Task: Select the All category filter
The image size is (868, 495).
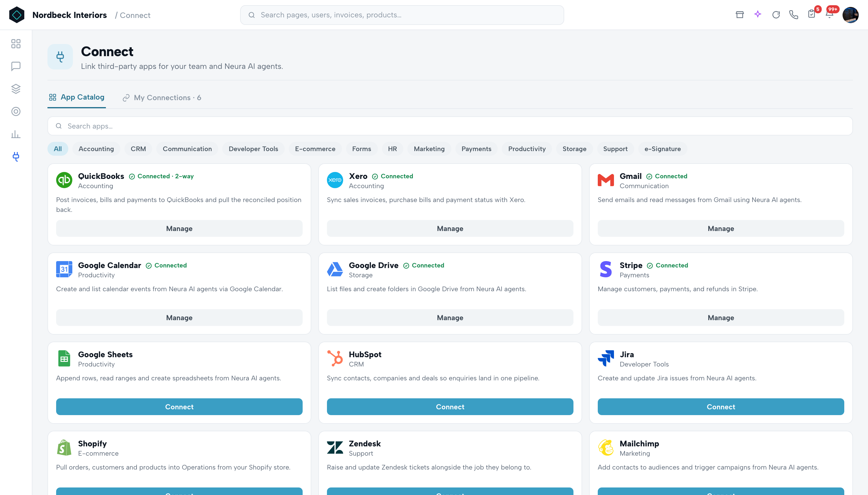Action: (x=58, y=149)
